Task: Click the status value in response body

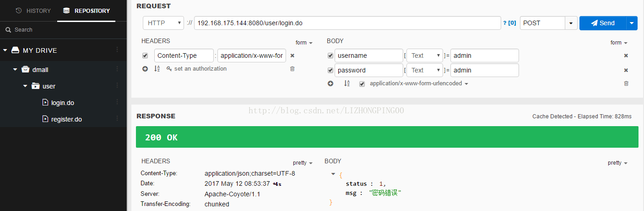Action: click(x=381, y=183)
